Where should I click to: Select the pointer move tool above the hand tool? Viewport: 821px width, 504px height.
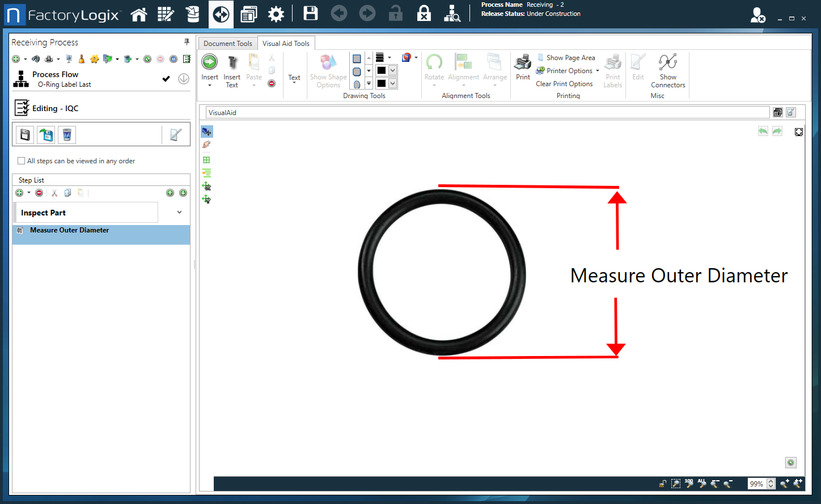[x=206, y=131]
